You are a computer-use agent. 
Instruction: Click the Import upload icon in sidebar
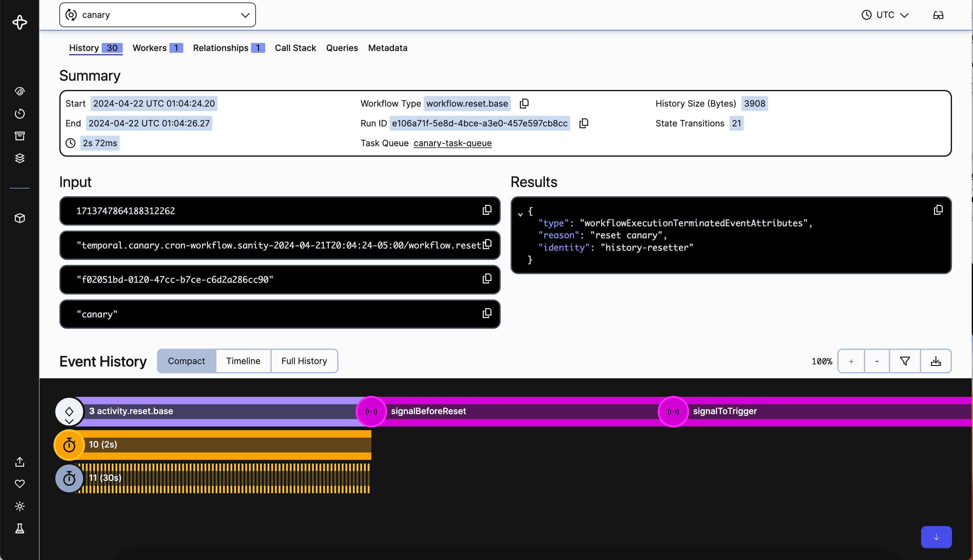[x=19, y=461]
